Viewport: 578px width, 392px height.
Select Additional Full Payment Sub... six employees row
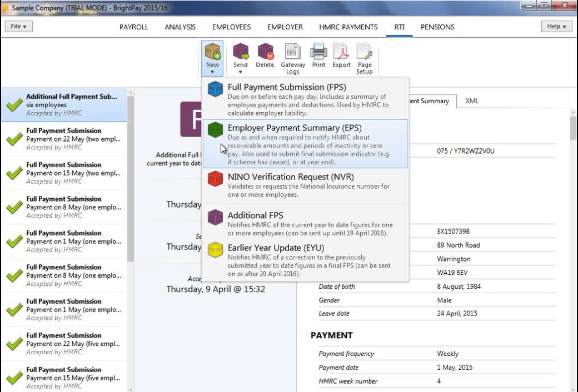coord(64,104)
